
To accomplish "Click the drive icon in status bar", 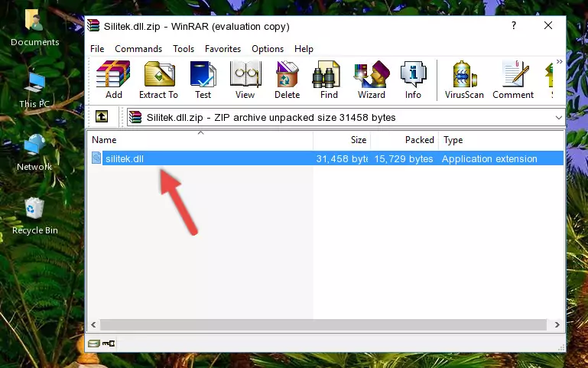I will click(94, 344).
